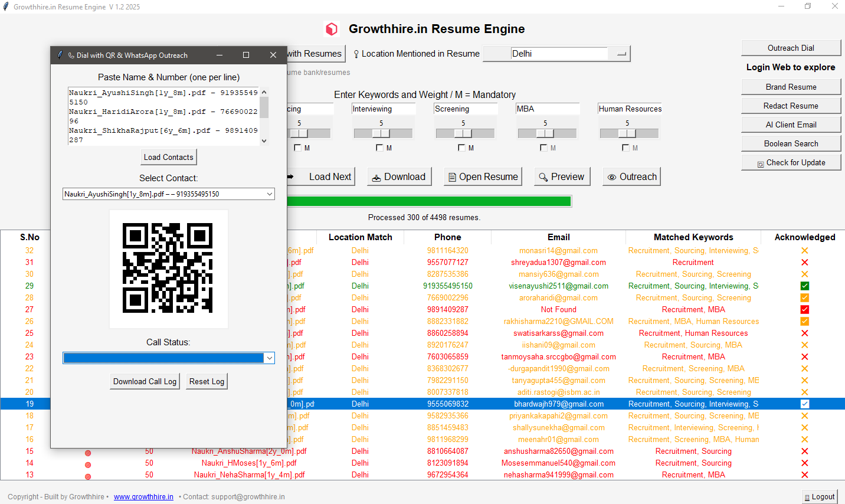
Task: Toggle red acknowledged checkbox for row 27
Action: coord(805,310)
